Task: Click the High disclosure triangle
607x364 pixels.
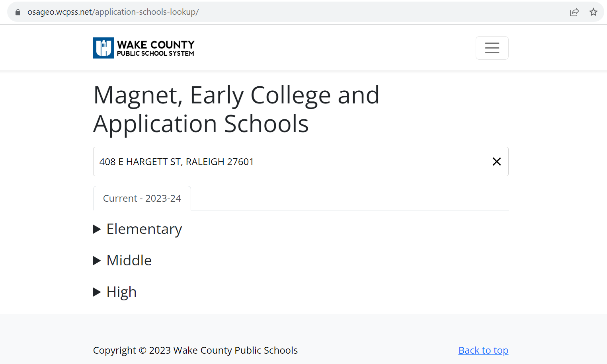Action: point(97,292)
